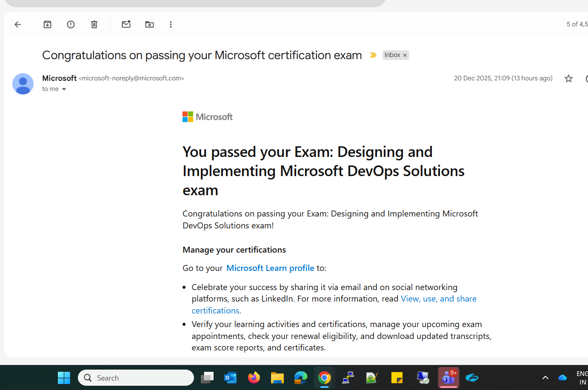Open the Notepad++ icon on taskbar
588x390 pixels.
pos(371,378)
